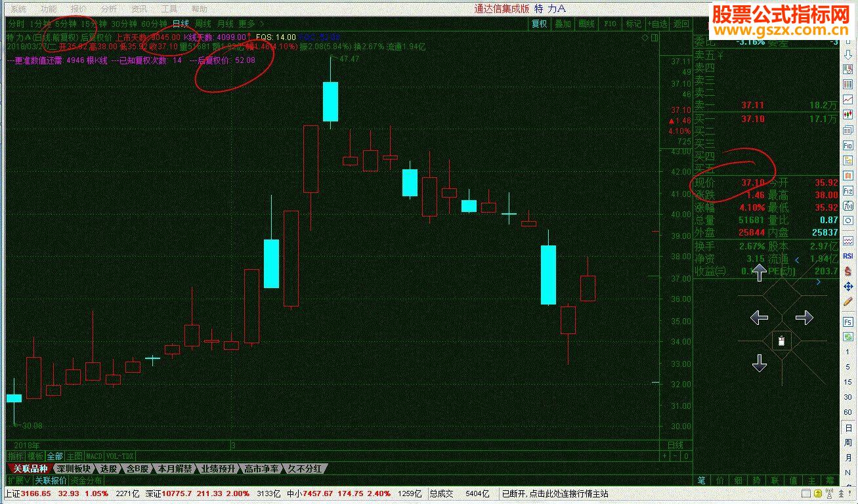Click the sidebar 15 minute shortcut
Image resolution: width=858 pixels, height=504 pixels.
(x=848, y=382)
